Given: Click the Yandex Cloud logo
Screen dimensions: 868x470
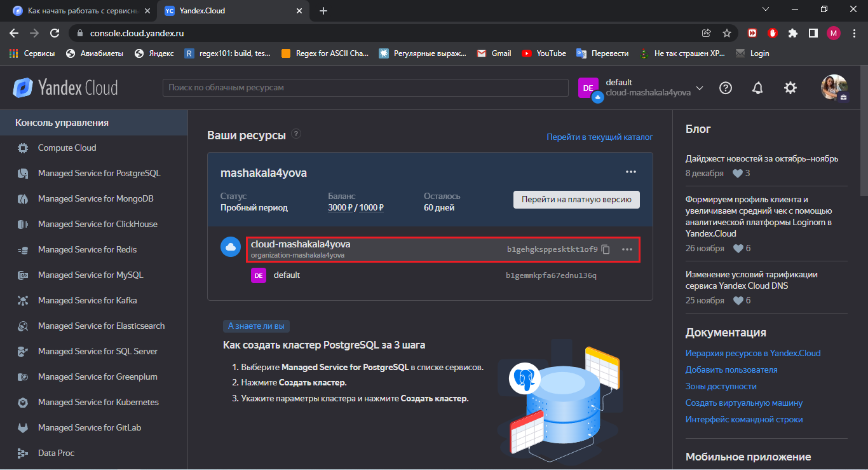Looking at the screenshot, I should (x=65, y=88).
